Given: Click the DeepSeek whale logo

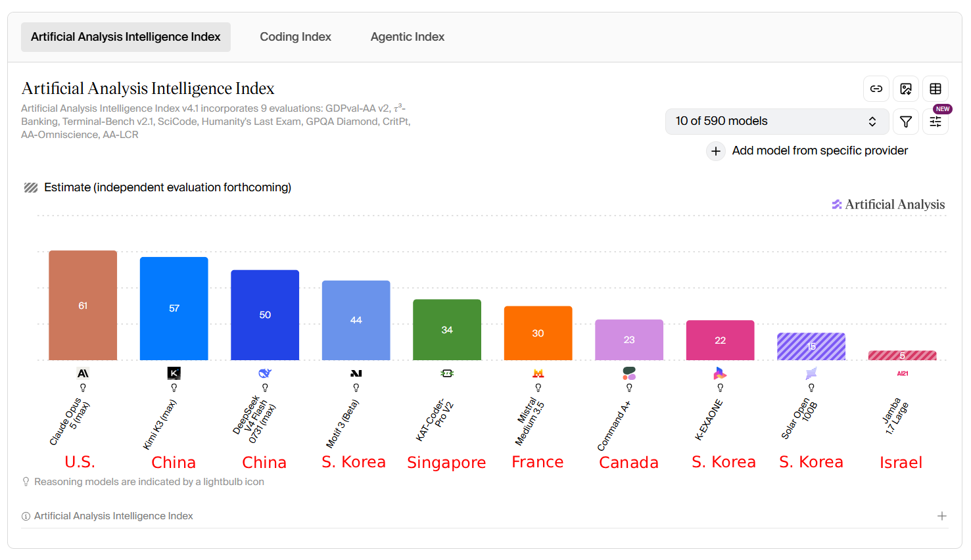Looking at the screenshot, I should [265, 373].
